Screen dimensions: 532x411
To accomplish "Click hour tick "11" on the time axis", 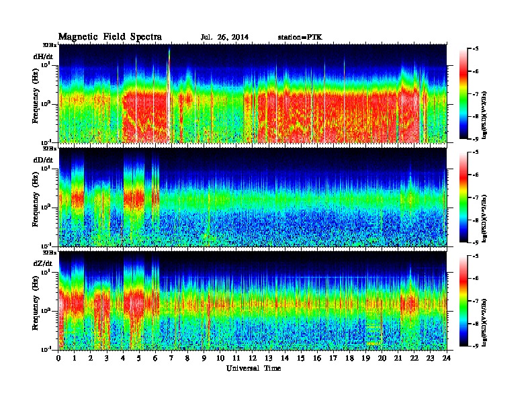I will (x=236, y=358).
